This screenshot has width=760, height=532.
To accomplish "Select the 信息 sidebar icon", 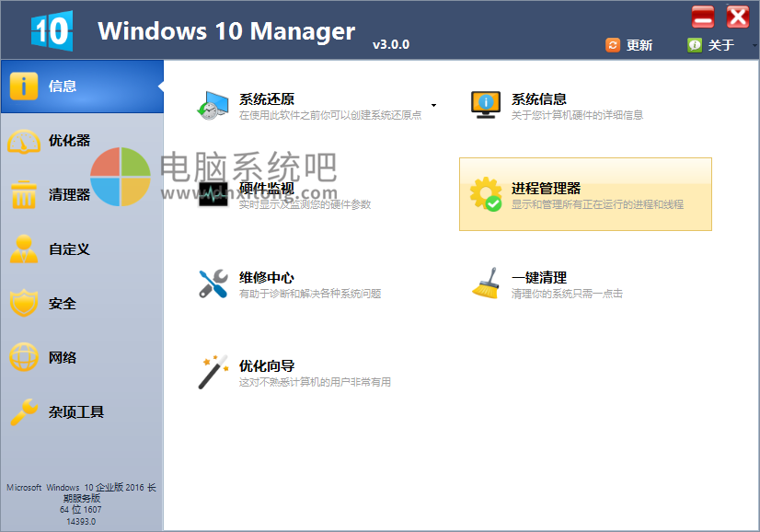I will [x=24, y=86].
